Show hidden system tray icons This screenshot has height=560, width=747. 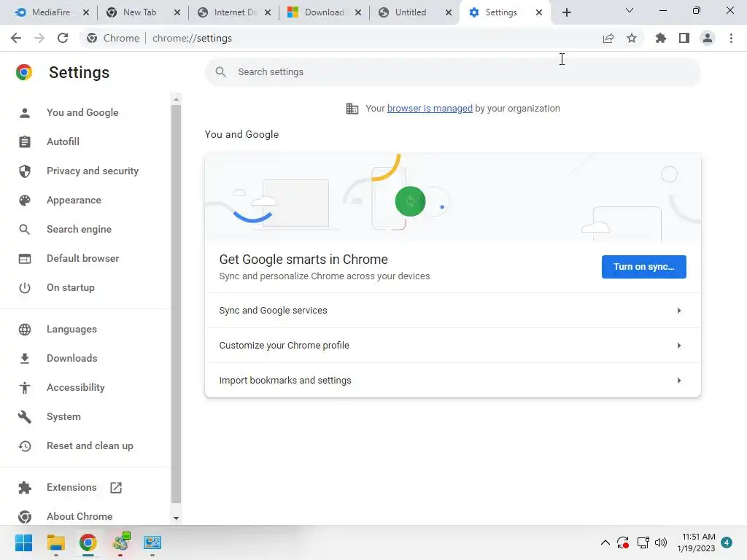point(605,542)
